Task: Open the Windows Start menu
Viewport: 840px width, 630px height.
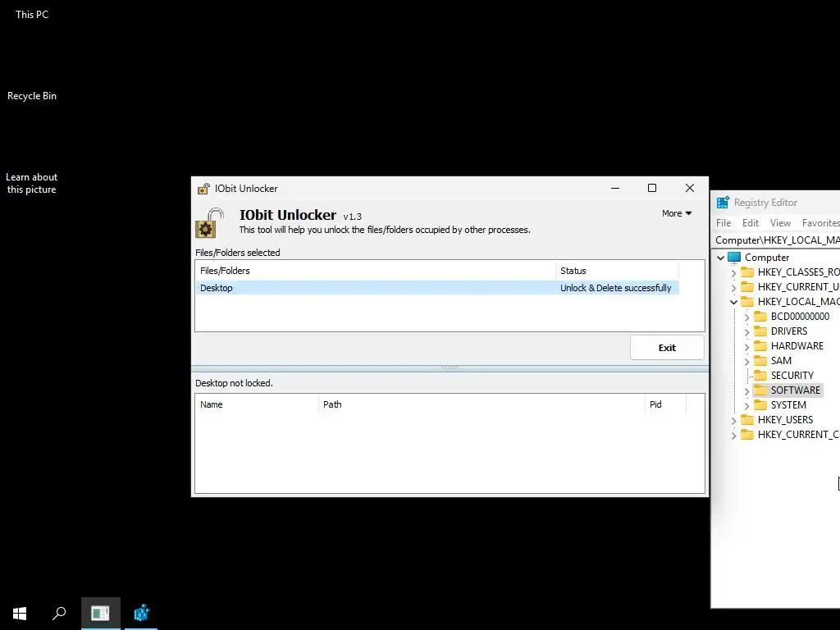Action: 20,614
